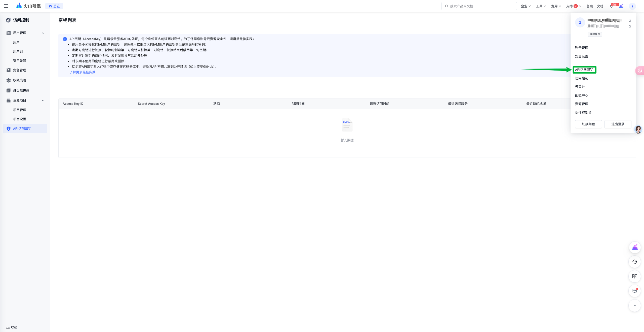The height and width of the screenshot is (332, 644).
Task: Click the user avatar in top bar
Action: [632, 6]
